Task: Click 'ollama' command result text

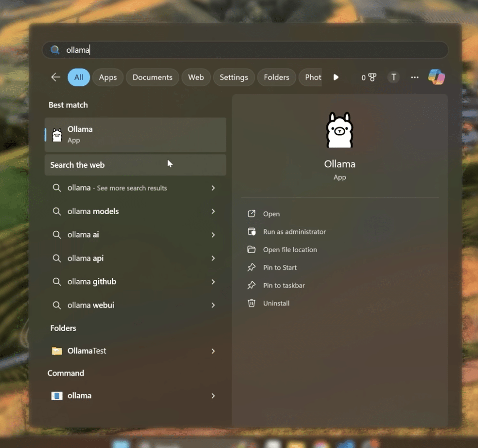Action: tap(80, 396)
